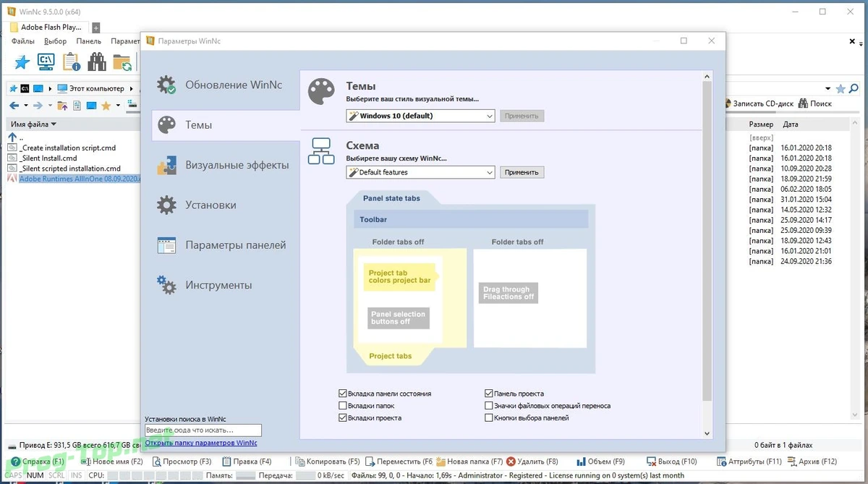Click the forward arrow navigation icon

[39, 106]
